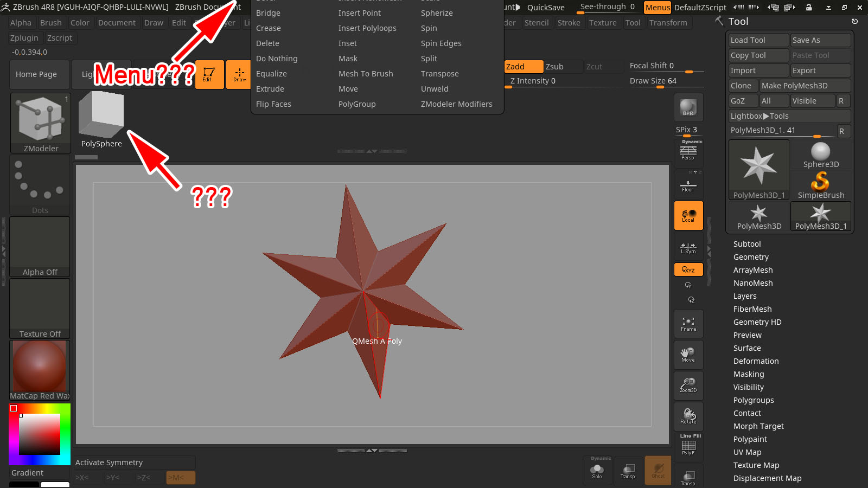Image resolution: width=868 pixels, height=488 pixels.
Task: Select the SimpleBrush tool
Action: tap(821, 185)
